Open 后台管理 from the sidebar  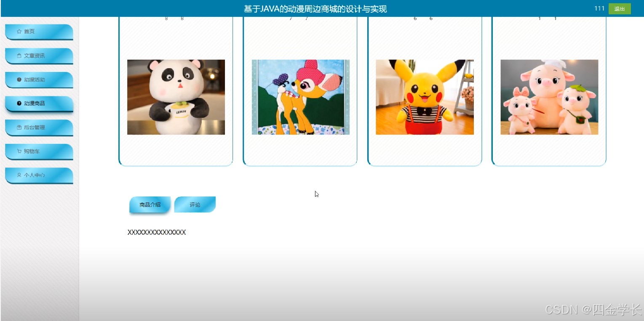(39, 127)
